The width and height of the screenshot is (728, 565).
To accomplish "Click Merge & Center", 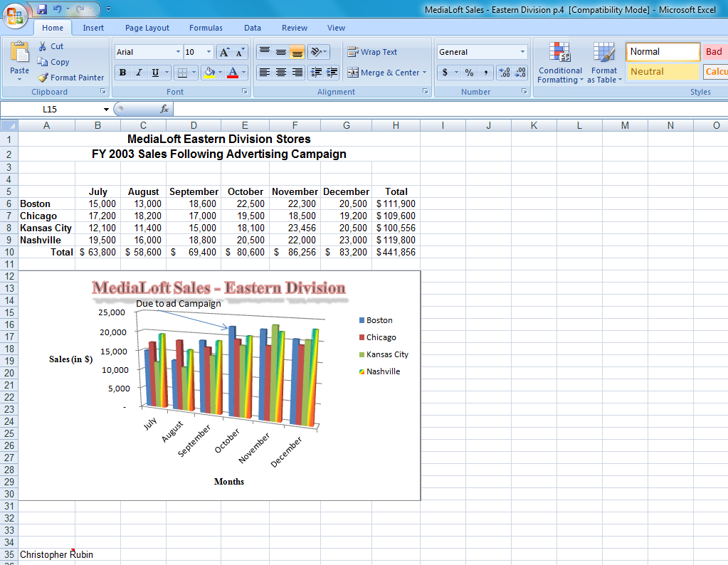I will [x=384, y=73].
